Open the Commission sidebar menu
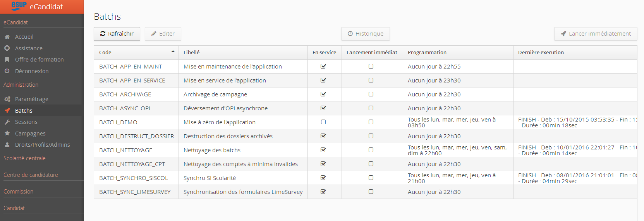Image resolution: width=644 pixels, height=221 pixels. [x=18, y=192]
